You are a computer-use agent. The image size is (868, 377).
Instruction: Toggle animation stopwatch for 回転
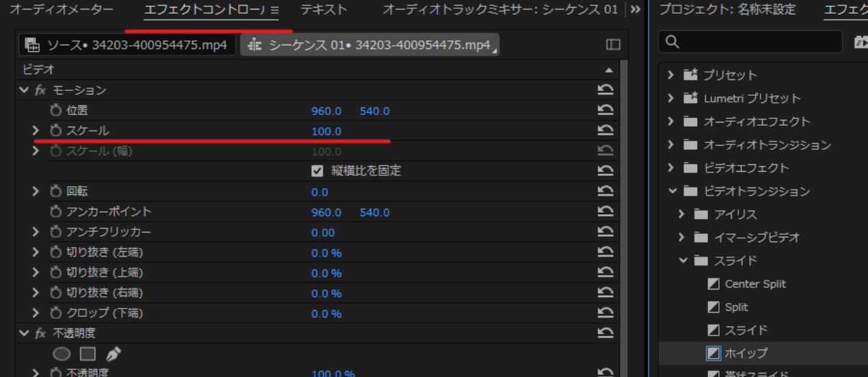pyautogui.click(x=56, y=192)
